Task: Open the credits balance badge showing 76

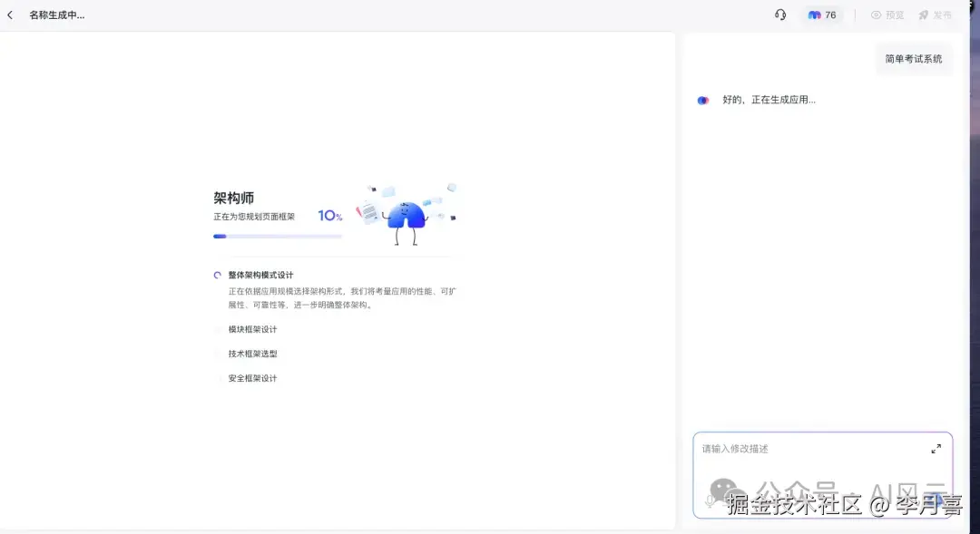Action: point(821,15)
